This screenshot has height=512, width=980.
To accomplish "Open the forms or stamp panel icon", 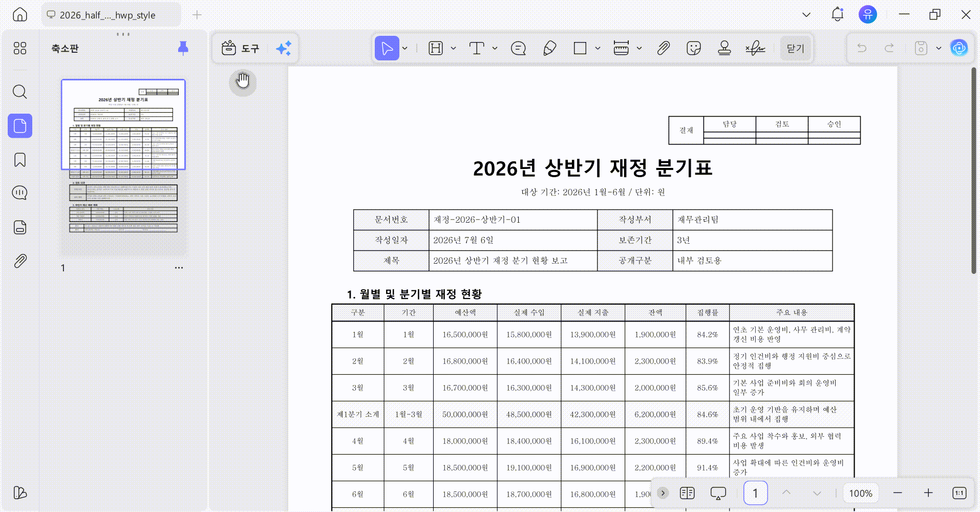I will click(x=20, y=227).
